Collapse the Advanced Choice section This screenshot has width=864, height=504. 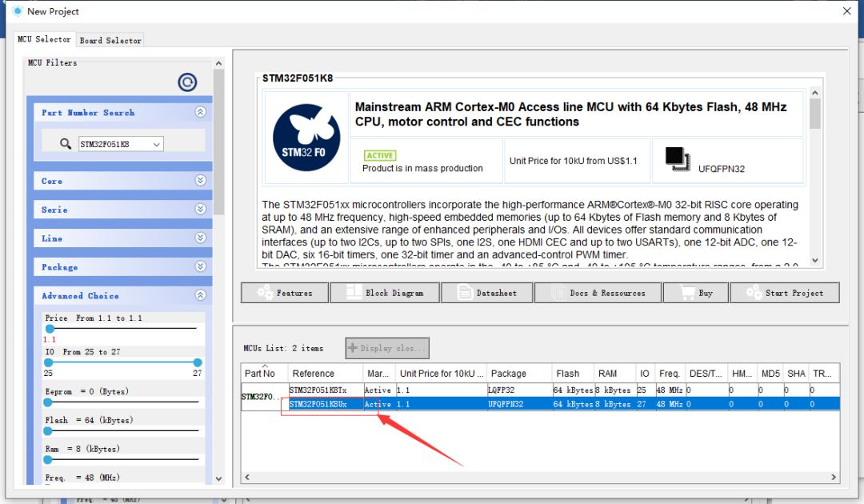(201, 295)
